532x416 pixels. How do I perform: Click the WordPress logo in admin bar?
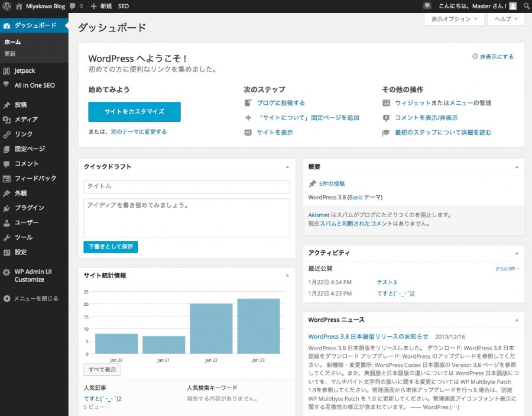coord(7,6)
